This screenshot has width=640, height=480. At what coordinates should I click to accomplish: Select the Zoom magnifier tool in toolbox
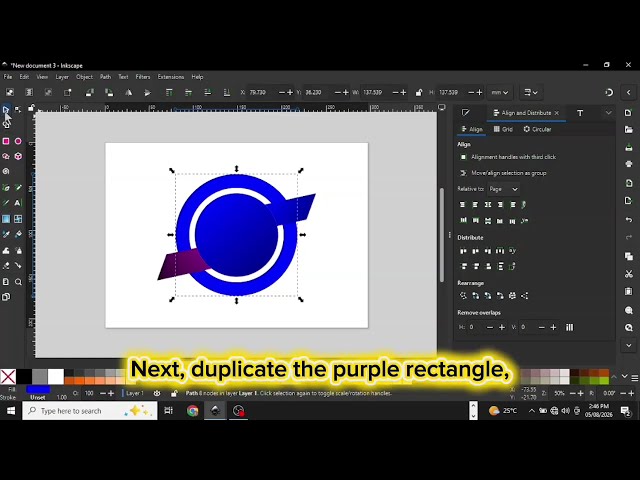coord(18,282)
